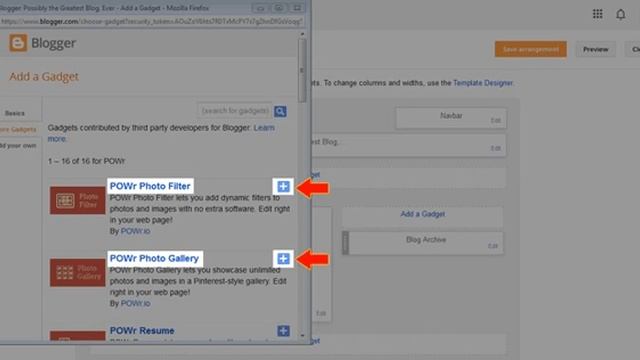Click Add a Gadget in the sidebar layout

click(422, 214)
